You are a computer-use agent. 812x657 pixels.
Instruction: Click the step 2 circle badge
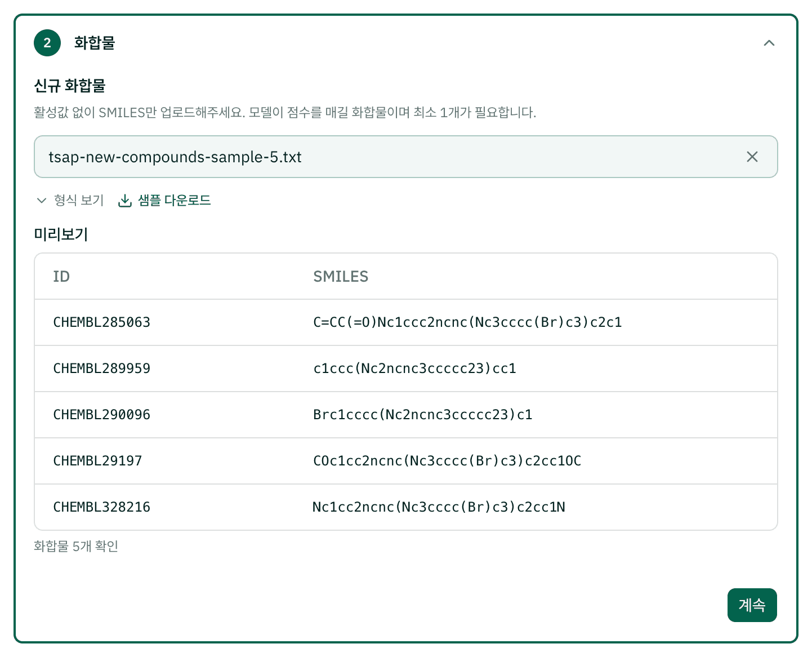click(47, 43)
